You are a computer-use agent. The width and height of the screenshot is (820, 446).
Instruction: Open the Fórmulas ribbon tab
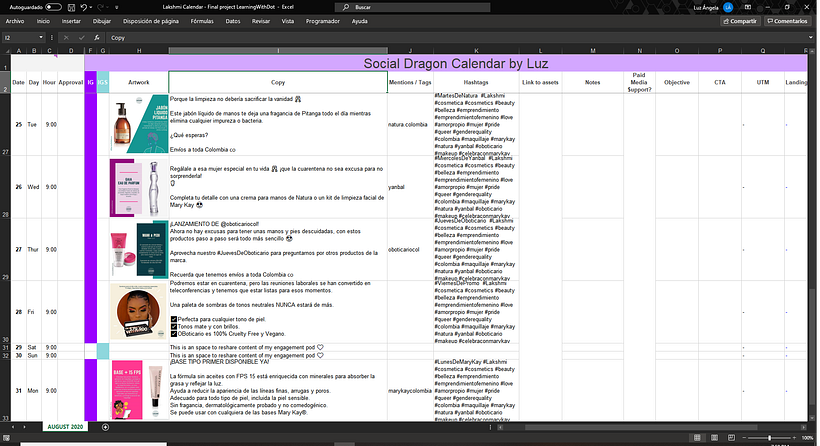pos(202,21)
